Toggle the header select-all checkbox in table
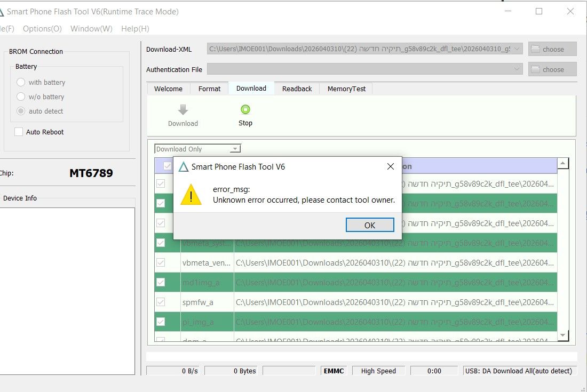Image resolution: width=587 pixels, height=392 pixels. (168, 166)
